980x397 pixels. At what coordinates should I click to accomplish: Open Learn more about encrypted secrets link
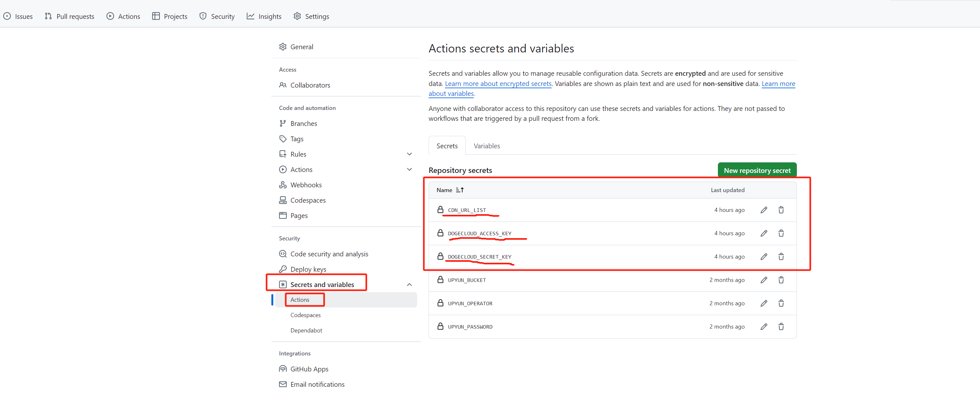click(x=498, y=84)
